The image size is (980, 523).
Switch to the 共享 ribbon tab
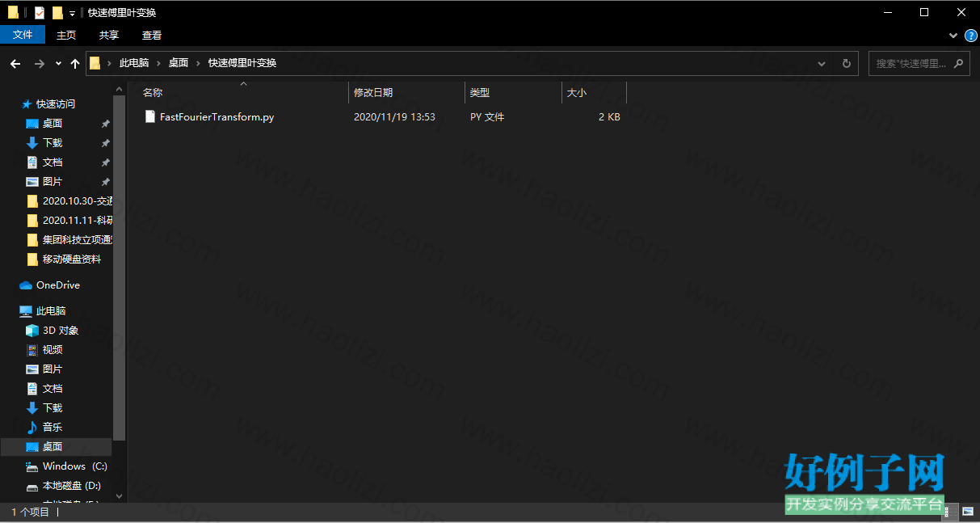tap(109, 35)
